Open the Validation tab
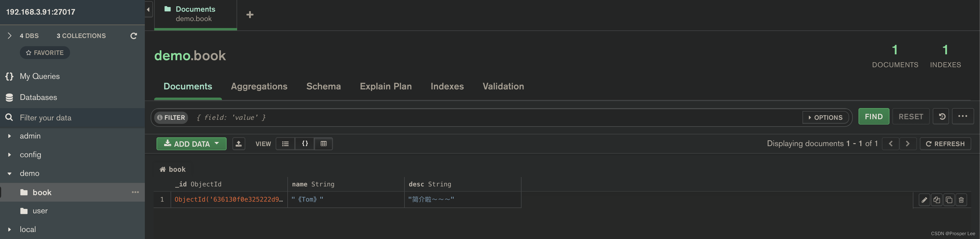The height and width of the screenshot is (239, 980). point(503,86)
